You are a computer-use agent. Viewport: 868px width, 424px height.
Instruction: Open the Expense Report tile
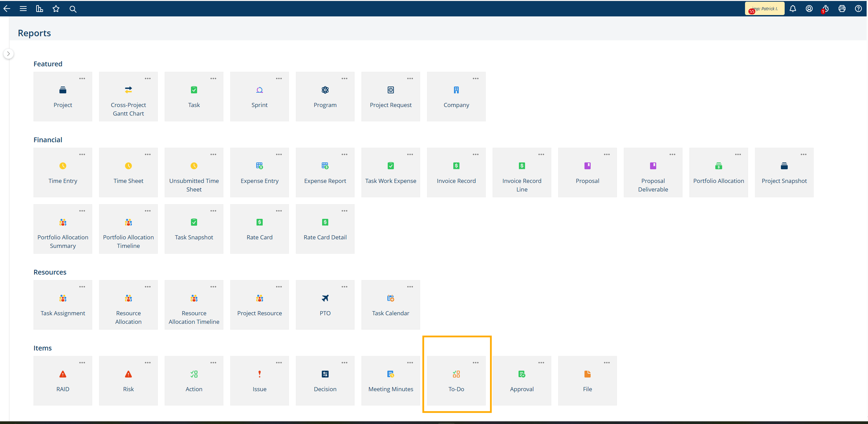tap(325, 172)
